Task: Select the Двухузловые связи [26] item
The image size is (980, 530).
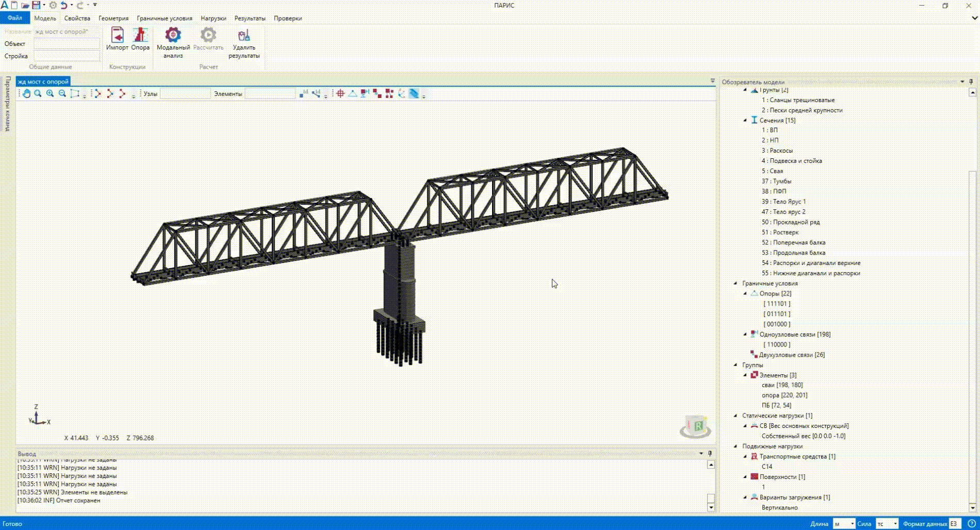Action: (791, 355)
